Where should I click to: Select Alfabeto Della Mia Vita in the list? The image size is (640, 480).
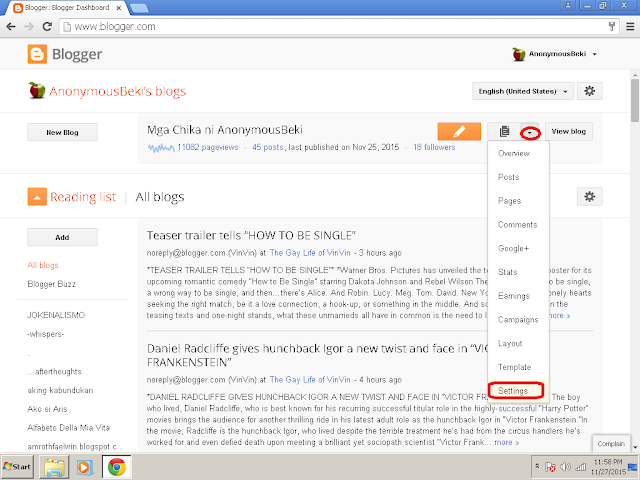(x=68, y=428)
